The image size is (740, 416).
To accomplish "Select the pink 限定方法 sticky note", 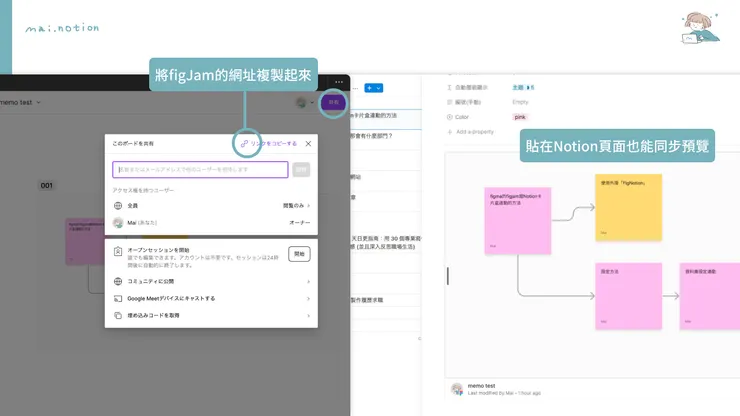I will (628, 296).
